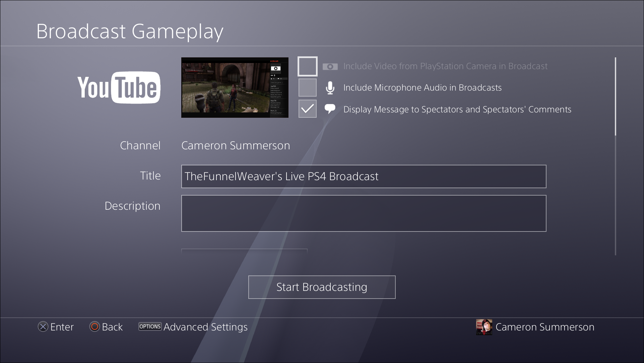Click the circle Back button icon

point(95,327)
